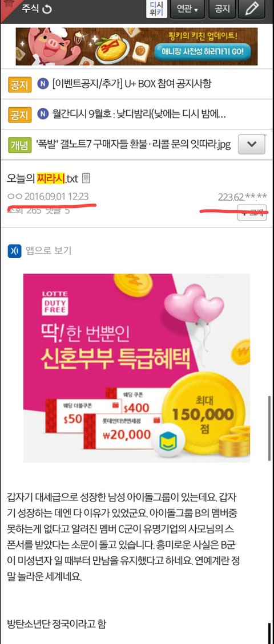The width and height of the screenshot is (274, 644).
Task: Click N icon before 월간디시 9월호
Action: 42,114
